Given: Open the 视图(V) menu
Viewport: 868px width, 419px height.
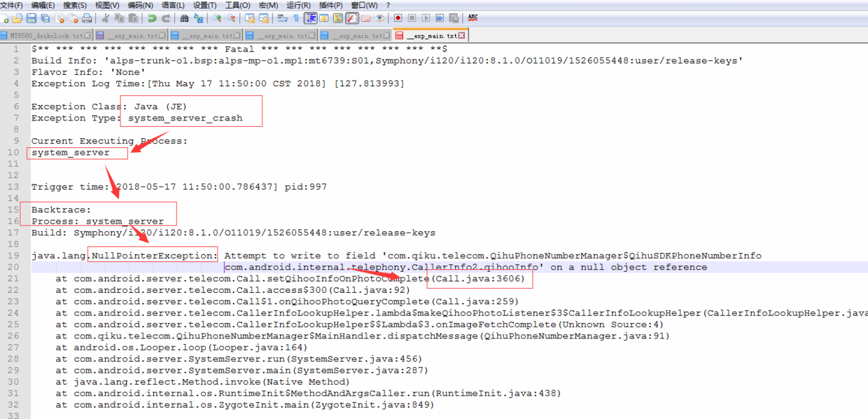Looking at the screenshot, I should point(107,5).
